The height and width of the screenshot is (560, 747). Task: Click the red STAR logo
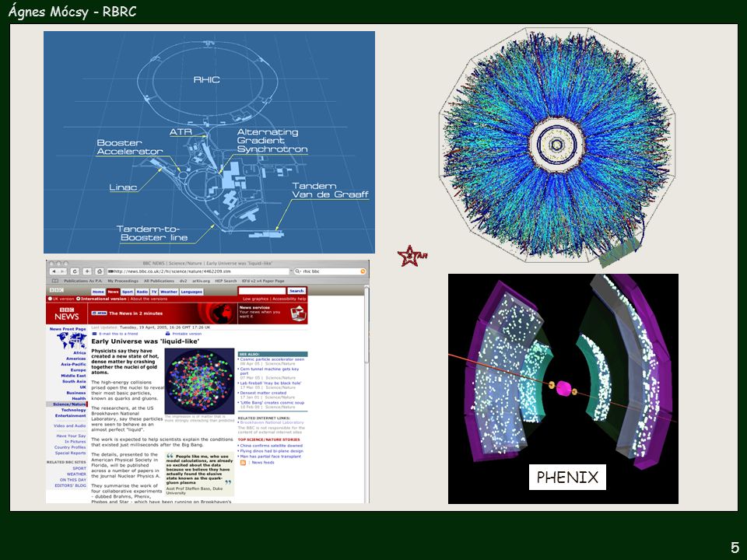(412, 256)
